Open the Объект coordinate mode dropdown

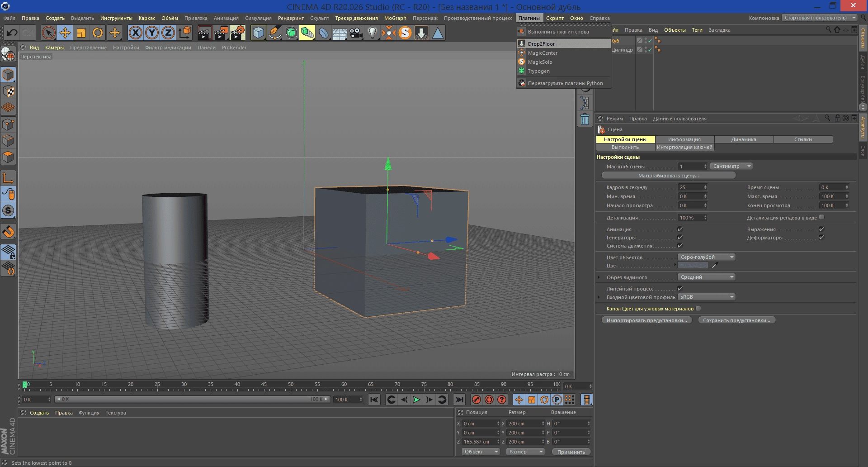pyautogui.click(x=480, y=452)
